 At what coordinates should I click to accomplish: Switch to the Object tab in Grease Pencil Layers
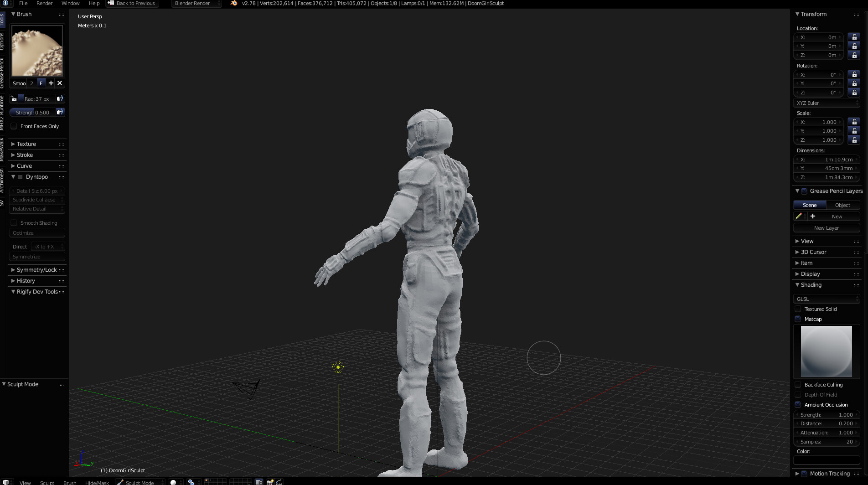(x=842, y=205)
